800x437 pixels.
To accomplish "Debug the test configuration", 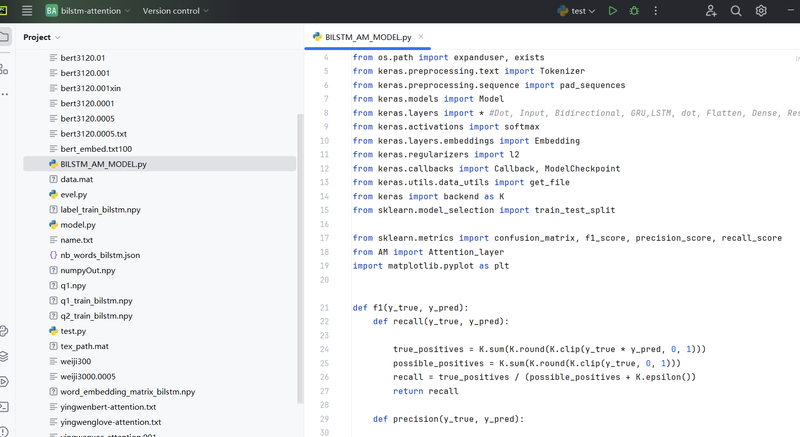I will click(634, 11).
